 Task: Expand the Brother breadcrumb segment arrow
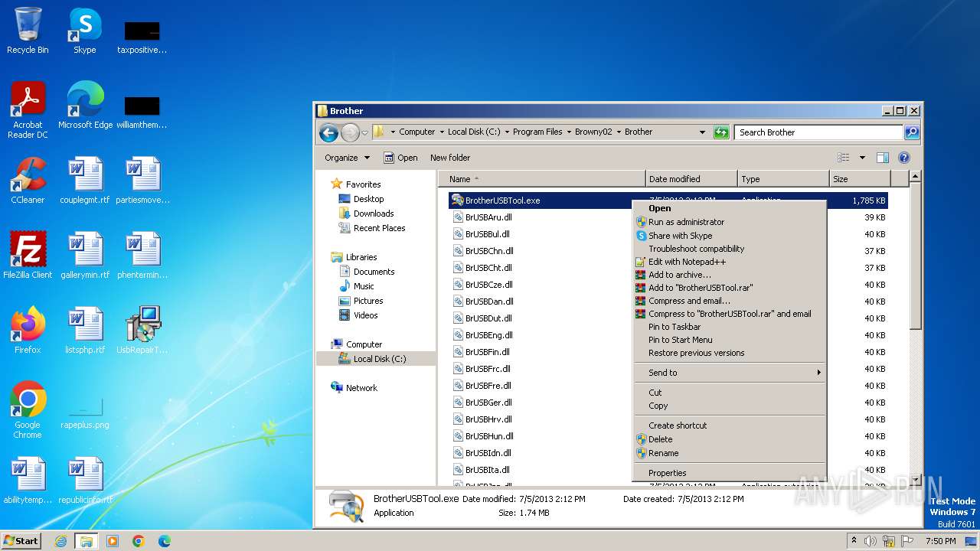pos(619,132)
